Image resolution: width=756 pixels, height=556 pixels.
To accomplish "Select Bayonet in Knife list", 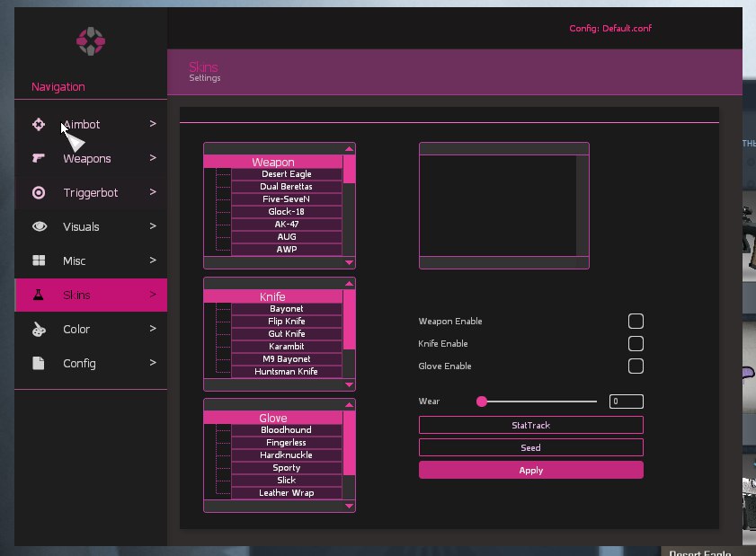I will (287, 308).
